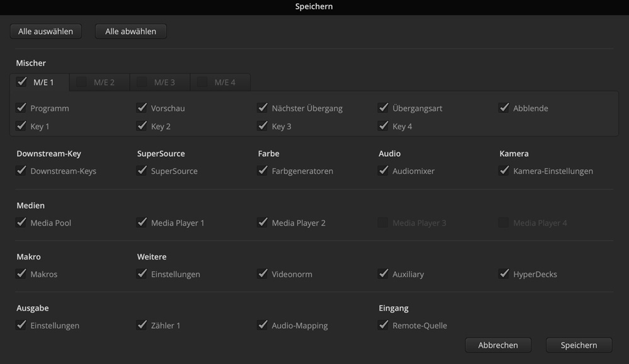Image resolution: width=629 pixels, height=364 pixels.
Task: Toggle the Vorschau checkbox
Action: (x=142, y=108)
